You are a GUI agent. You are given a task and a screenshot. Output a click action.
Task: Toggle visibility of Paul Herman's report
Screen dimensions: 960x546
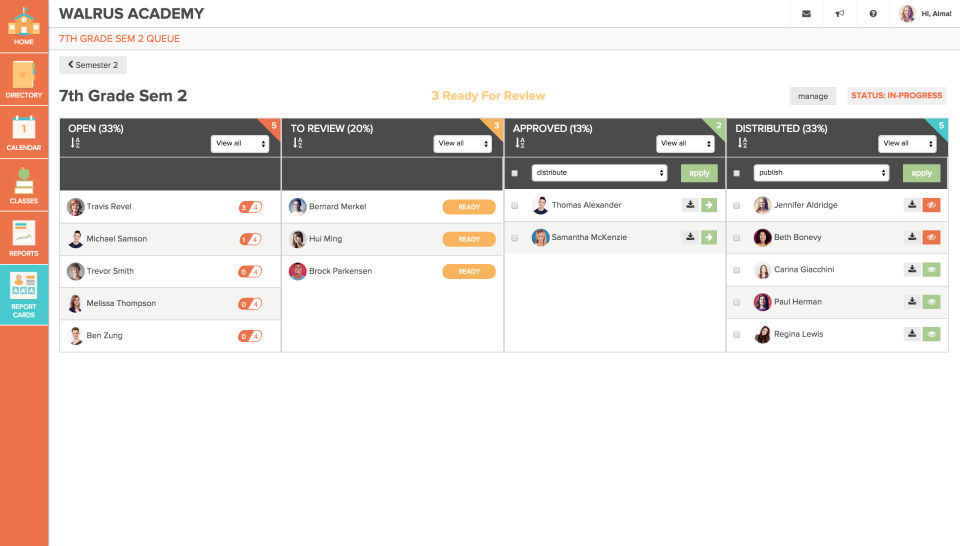(931, 302)
